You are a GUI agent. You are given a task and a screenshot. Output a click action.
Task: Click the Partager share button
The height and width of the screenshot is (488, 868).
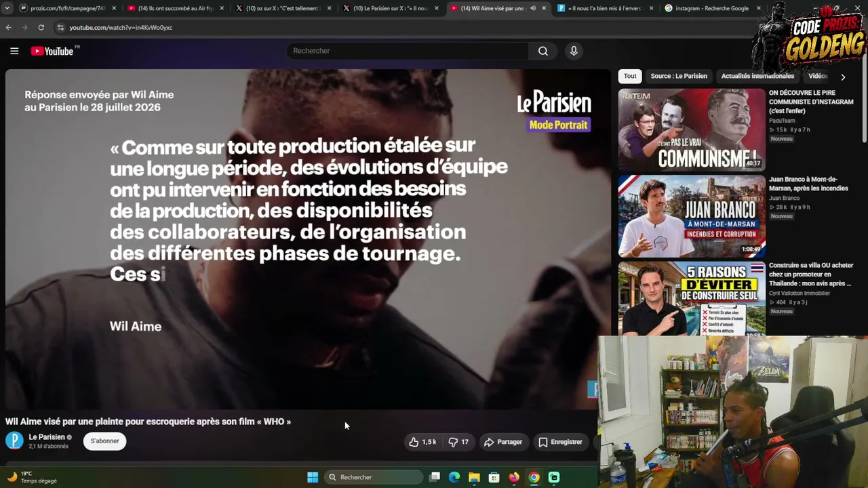tap(503, 442)
